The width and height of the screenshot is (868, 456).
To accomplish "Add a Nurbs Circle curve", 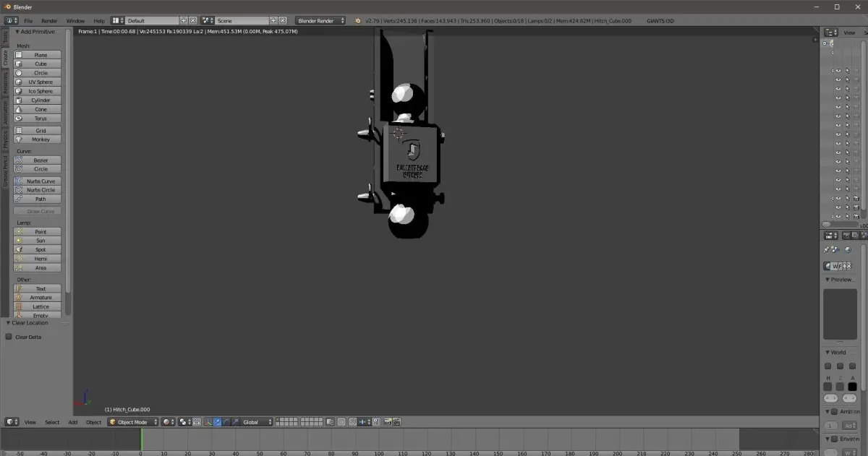I will coord(38,190).
